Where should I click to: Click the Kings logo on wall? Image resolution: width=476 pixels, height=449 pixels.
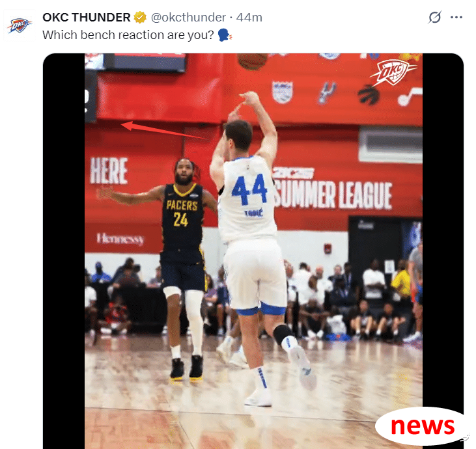click(283, 92)
